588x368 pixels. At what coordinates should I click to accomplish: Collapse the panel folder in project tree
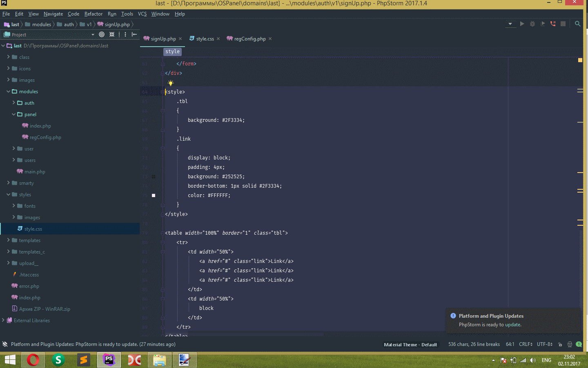click(13, 114)
